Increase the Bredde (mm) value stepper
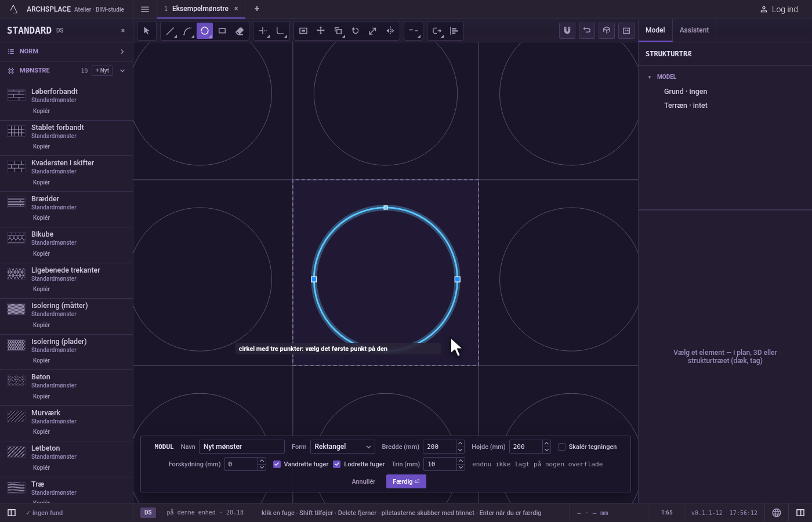The width and height of the screenshot is (812, 522). coord(460,444)
